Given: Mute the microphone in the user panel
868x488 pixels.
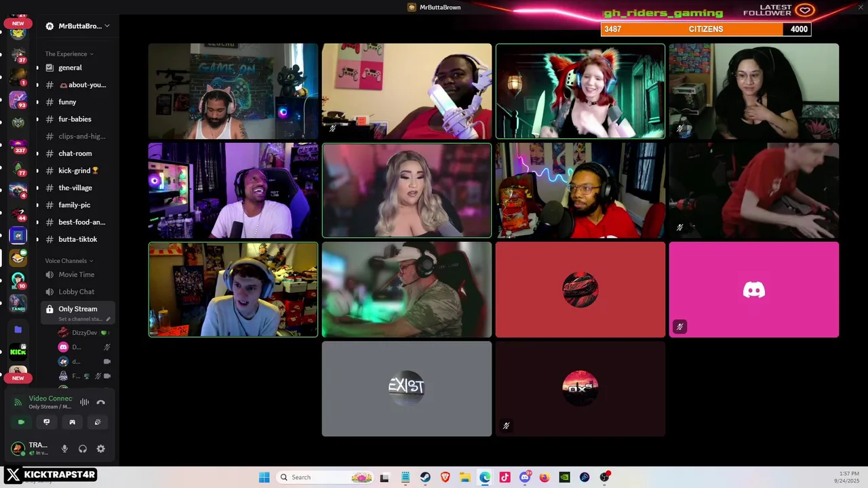Looking at the screenshot, I should [64, 449].
